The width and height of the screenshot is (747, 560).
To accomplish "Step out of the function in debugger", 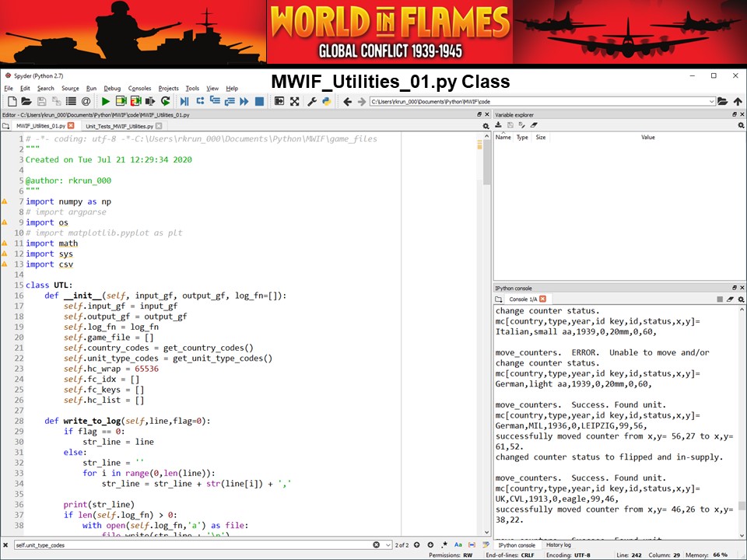I will (x=230, y=101).
